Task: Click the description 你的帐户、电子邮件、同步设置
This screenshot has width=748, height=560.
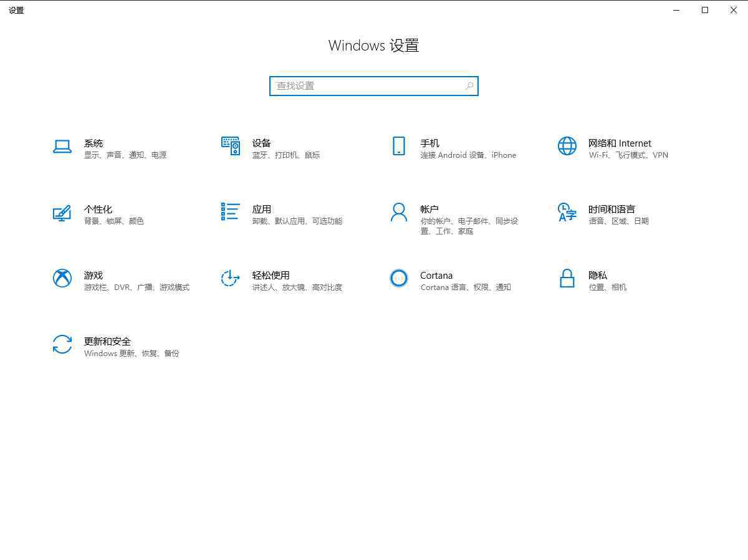Action: coord(469,226)
